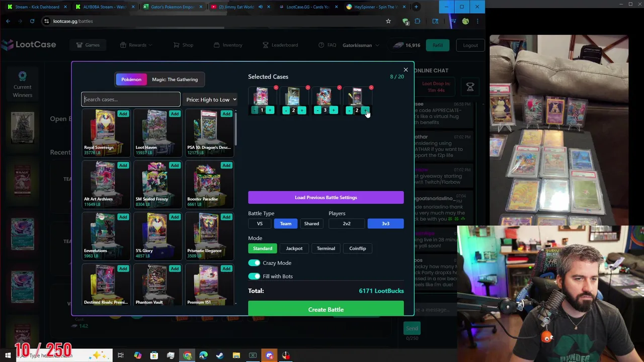Select Standard mode

click(263, 248)
